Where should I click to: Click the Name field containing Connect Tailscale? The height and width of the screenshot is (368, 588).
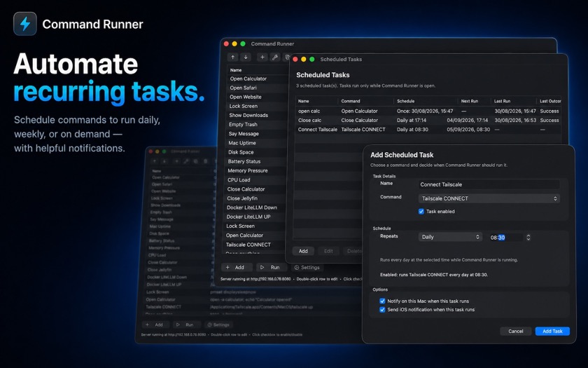tap(489, 184)
